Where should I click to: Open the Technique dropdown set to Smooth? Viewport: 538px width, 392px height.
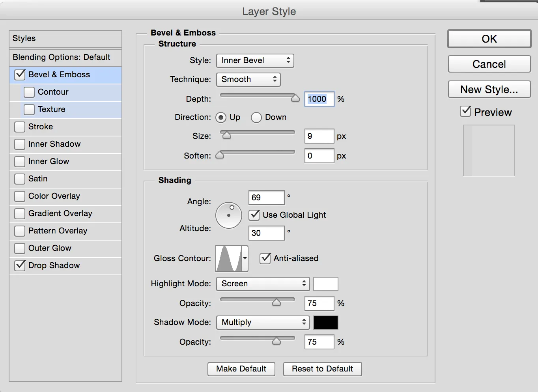[x=248, y=80]
